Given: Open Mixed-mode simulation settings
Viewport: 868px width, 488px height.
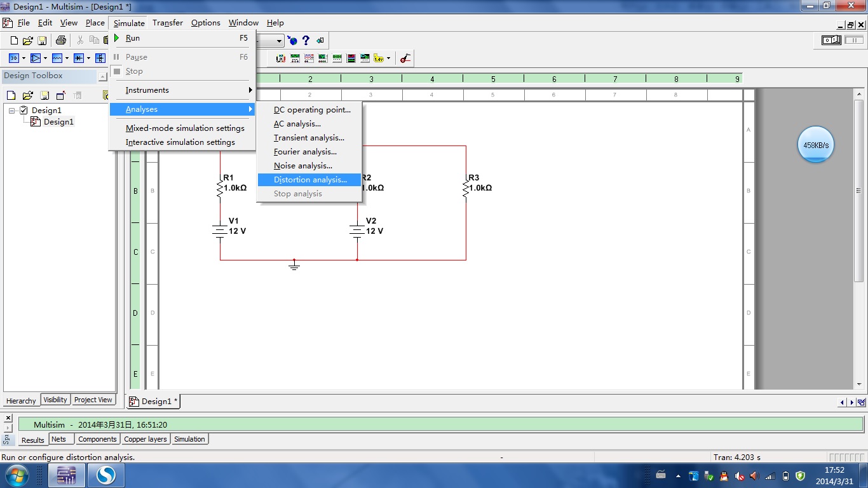Looking at the screenshot, I should [182, 128].
